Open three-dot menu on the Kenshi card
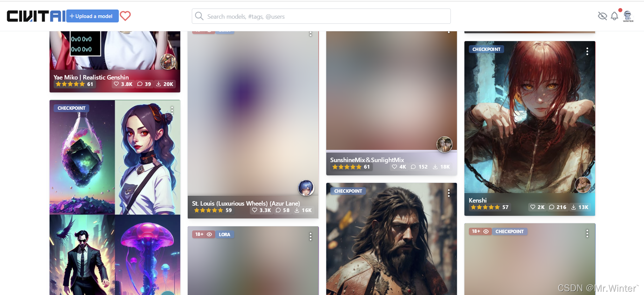 [587, 51]
